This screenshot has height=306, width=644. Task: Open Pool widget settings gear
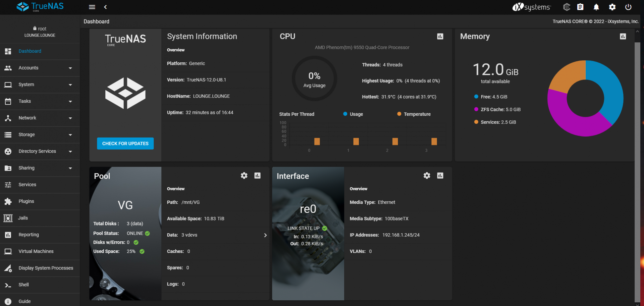point(244,175)
